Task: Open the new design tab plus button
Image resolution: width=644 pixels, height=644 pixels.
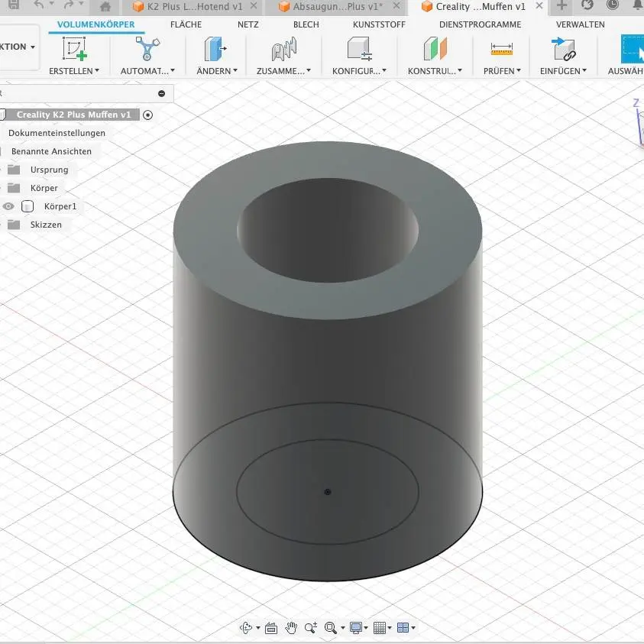Action: click(x=561, y=7)
